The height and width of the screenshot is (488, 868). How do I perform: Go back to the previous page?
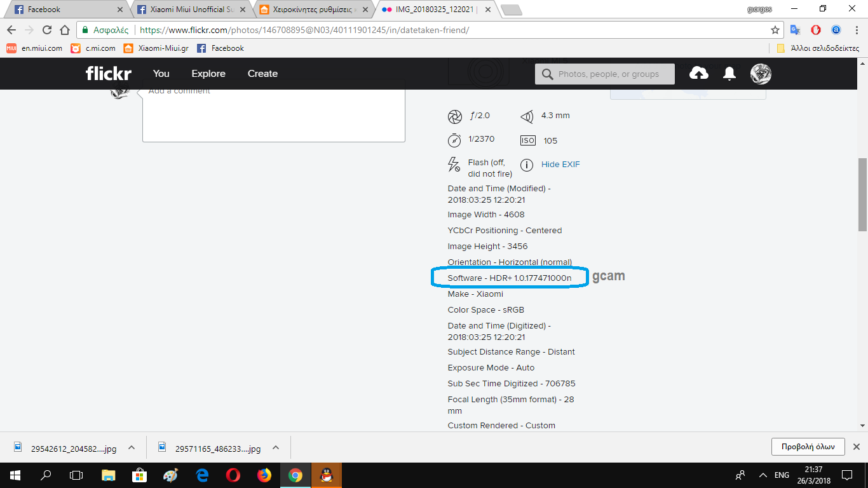11,30
